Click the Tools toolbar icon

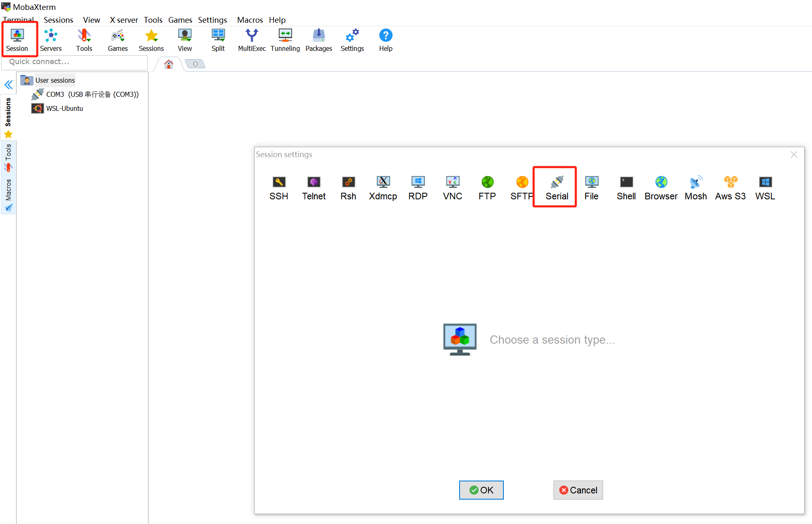click(84, 40)
